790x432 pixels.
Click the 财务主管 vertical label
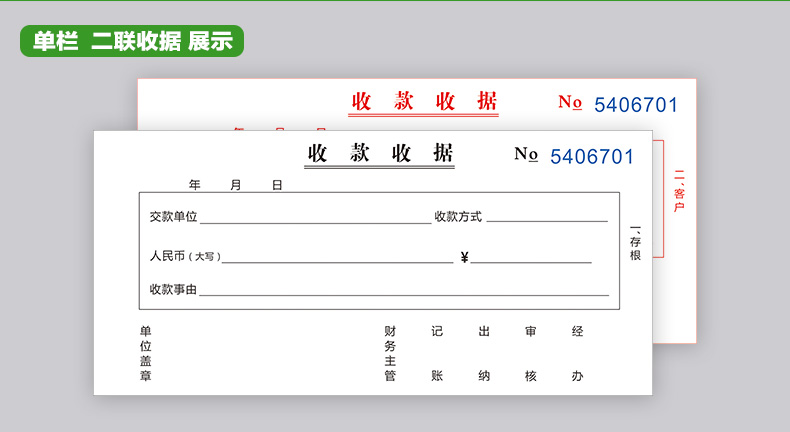point(390,353)
